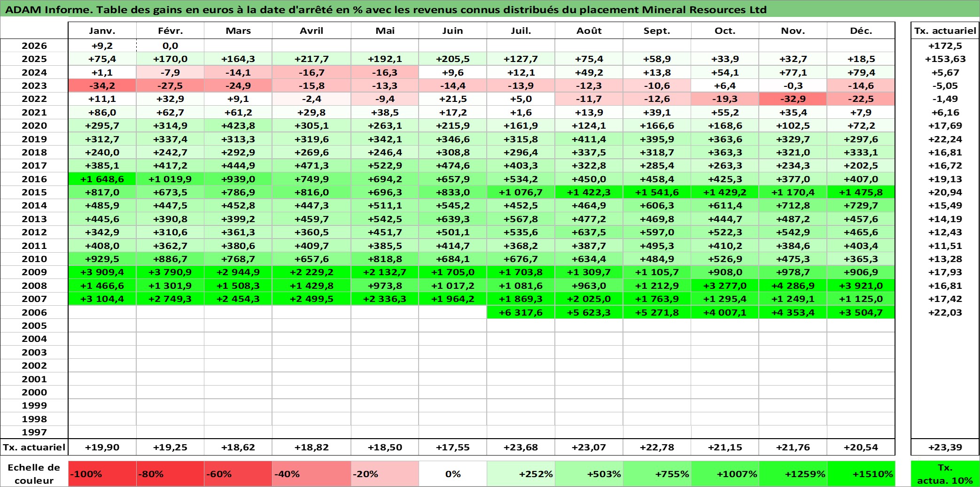
Task: Click the -34,2 cell in January 2023
Action: pos(102,85)
